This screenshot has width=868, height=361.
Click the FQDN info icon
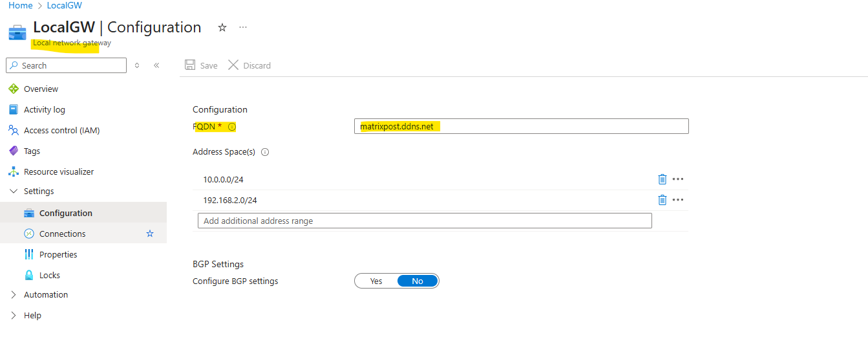[232, 127]
